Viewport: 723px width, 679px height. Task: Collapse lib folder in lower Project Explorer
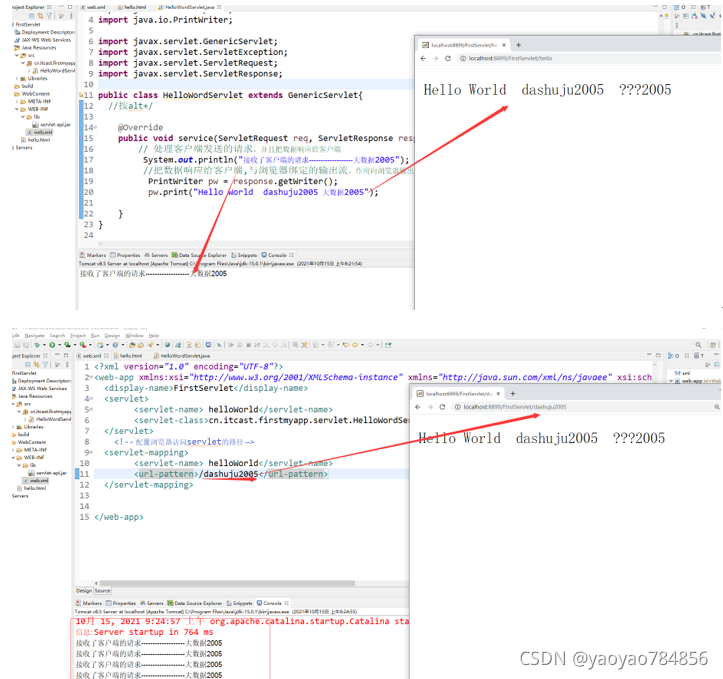(x=19, y=465)
